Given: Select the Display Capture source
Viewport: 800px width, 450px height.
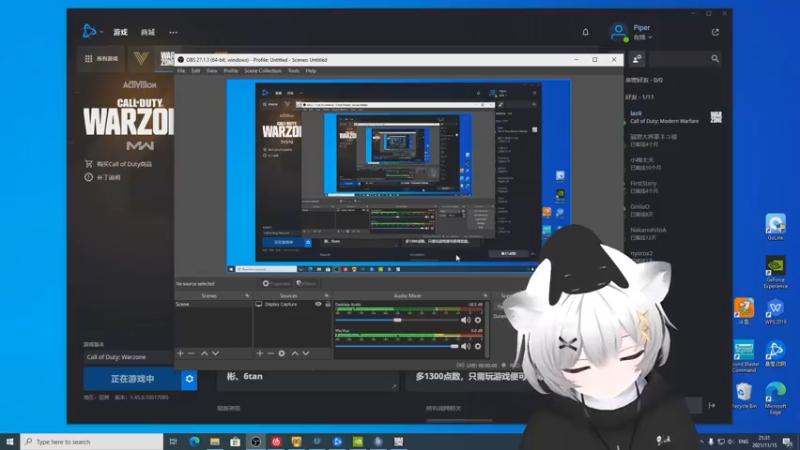Looking at the screenshot, I should pyautogui.click(x=281, y=304).
